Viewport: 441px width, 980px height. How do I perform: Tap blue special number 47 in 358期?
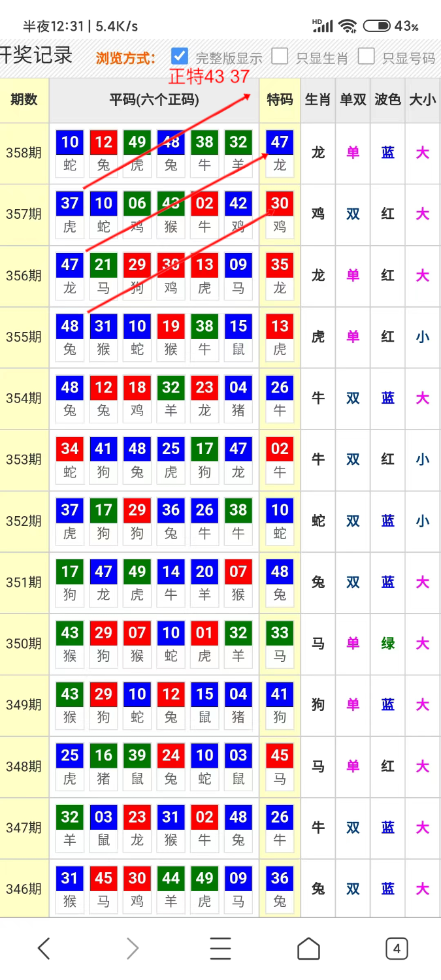[280, 143]
